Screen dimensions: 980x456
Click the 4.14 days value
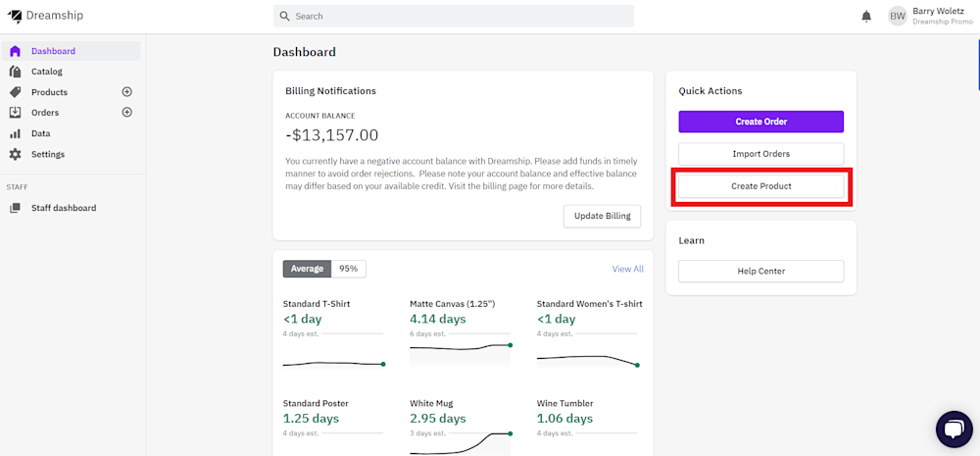pos(437,319)
